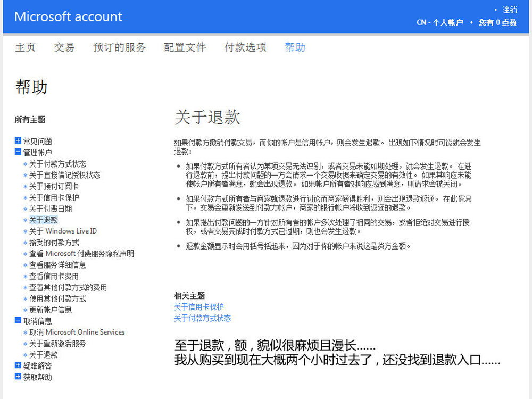This screenshot has height=399, width=532.
Task: Select the 查看服务详细信息 topic
Action: (x=57, y=264)
